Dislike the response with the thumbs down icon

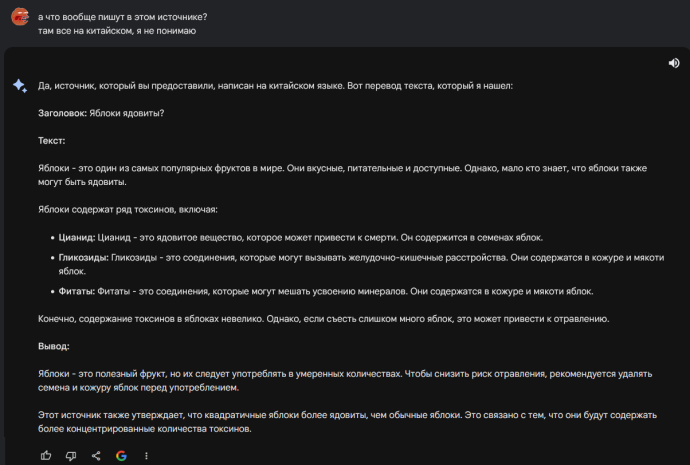[x=71, y=456]
